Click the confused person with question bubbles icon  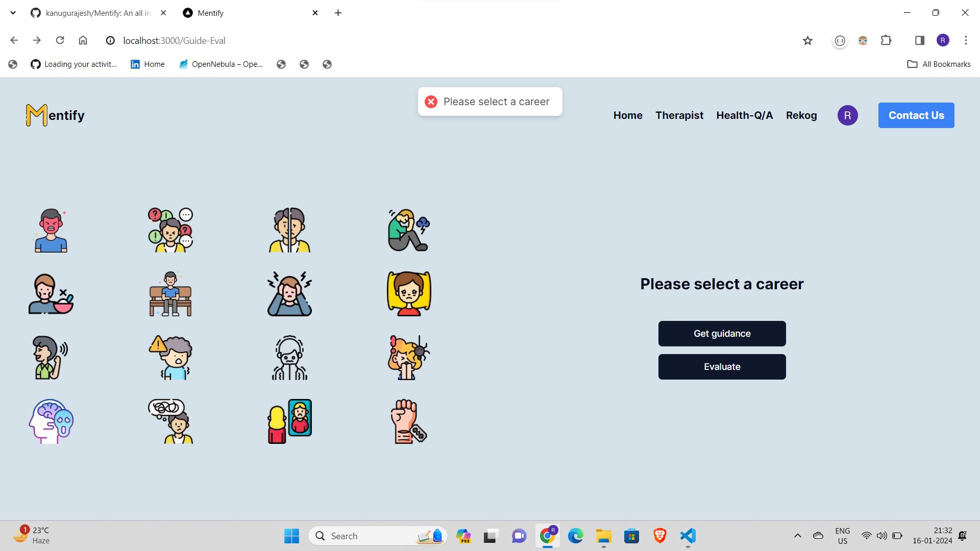coord(170,230)
